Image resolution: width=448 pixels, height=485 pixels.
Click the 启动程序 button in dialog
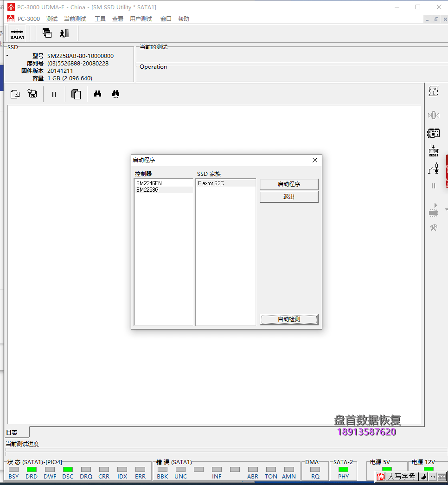289,184
